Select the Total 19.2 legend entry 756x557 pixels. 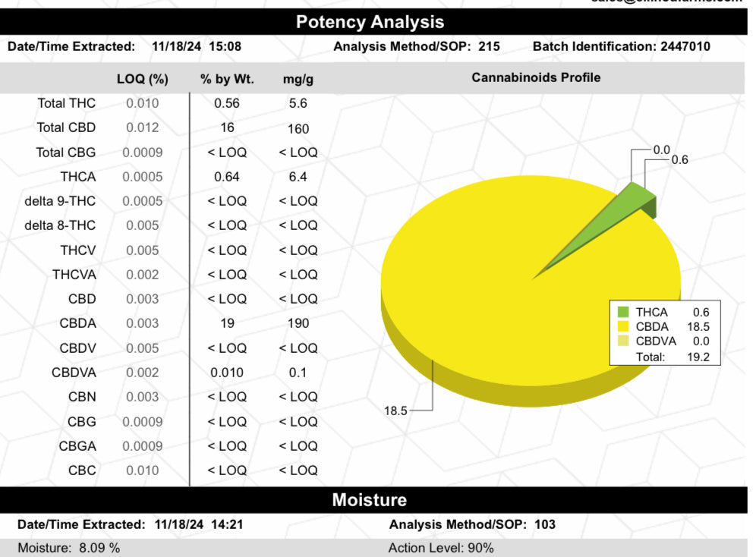(x=673, y=357)
